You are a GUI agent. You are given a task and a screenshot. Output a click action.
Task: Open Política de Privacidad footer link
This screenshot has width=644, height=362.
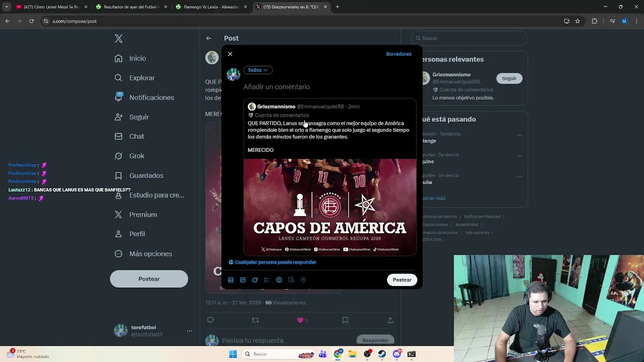(x=481, y=217)
